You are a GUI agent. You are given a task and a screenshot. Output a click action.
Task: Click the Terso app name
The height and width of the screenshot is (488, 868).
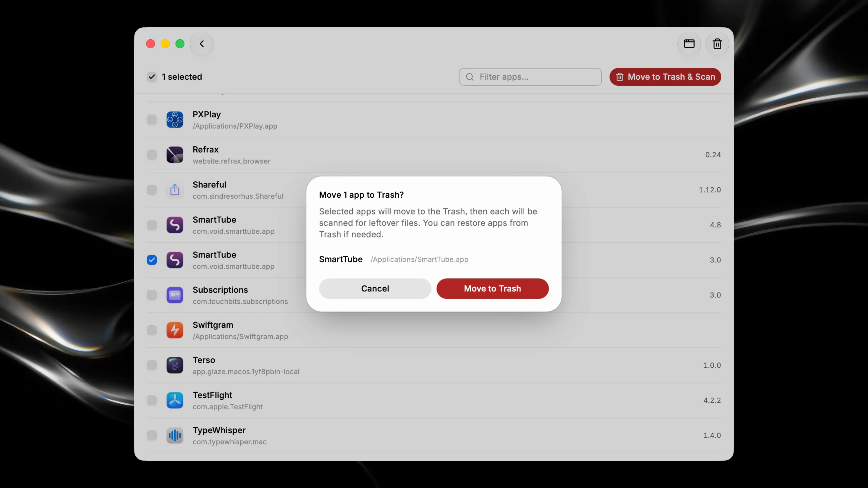(204, 360)
